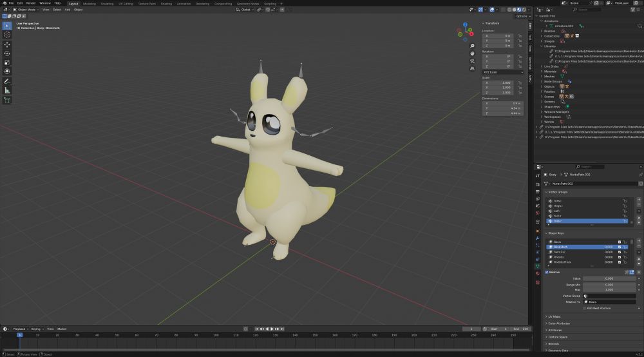Open the Playback timeline menu
This screenshot has height=357, width=644.
pyautogui.click(x=20, y=329)
